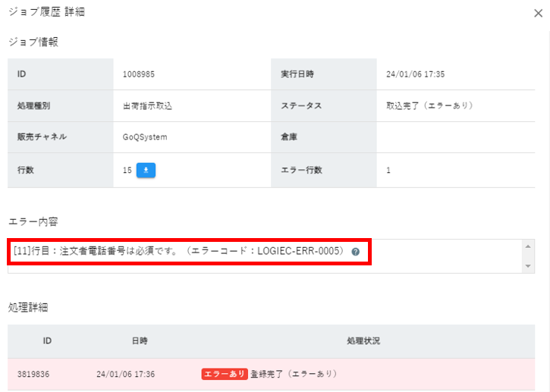Select the red エラーあり badge

point(225,374)
